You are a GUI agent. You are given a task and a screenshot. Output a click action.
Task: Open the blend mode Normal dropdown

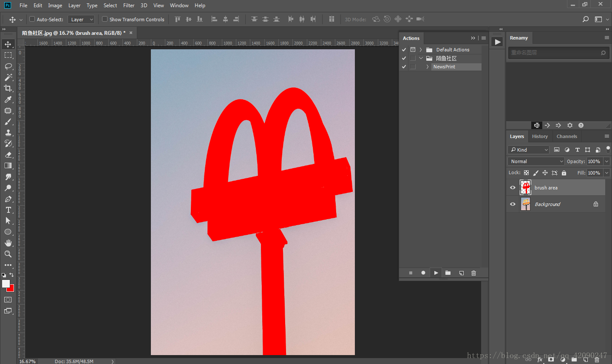[x=536, y=161]
